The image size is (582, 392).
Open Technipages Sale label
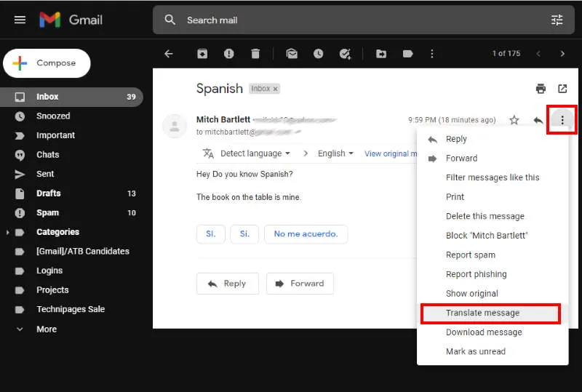(x=71, y=309)
